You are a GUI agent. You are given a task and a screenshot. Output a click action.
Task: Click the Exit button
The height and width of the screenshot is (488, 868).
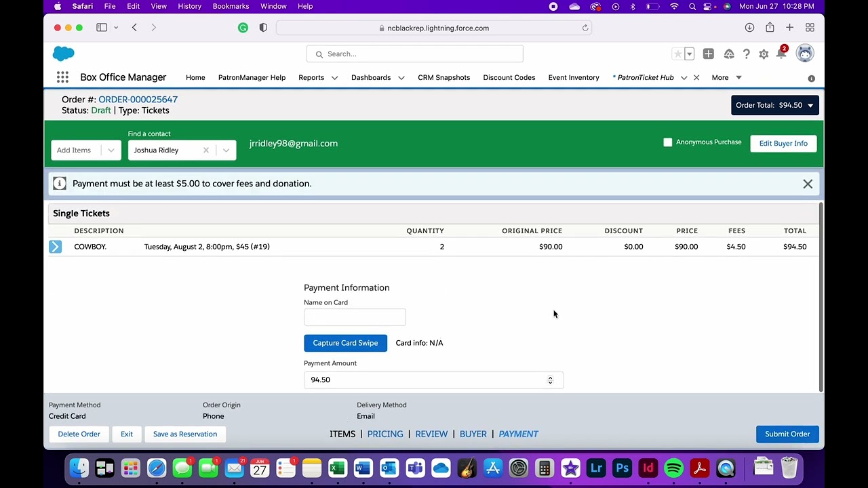[x=127, y=434]
